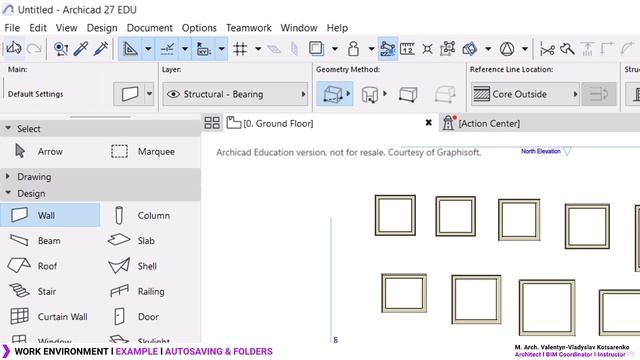This screenshot has width=640, height=360.
Task: Click the Suspend Groups lock icon
Action: point(353,49)
